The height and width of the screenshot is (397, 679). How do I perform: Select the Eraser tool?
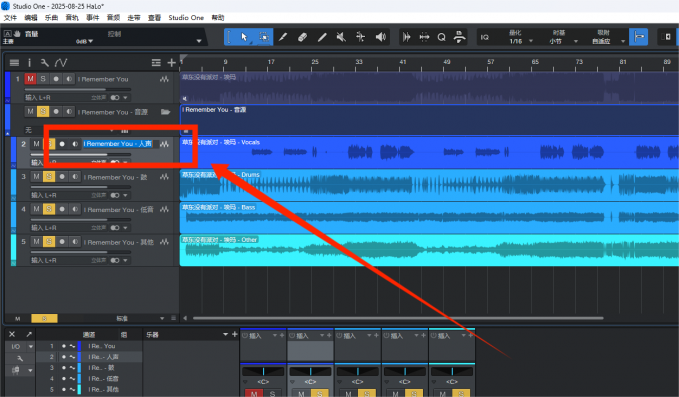[302, 37]
